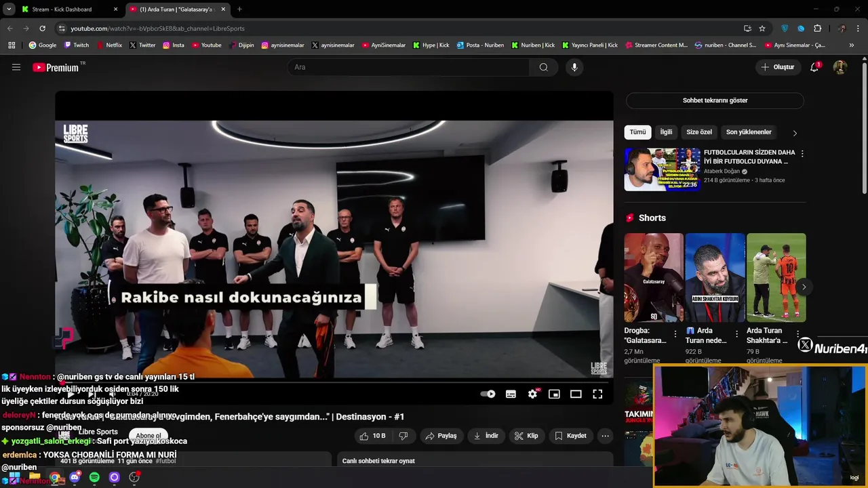
Task: Open the tab search dropdown arrow
Action: pyautogui.click(x=9, y=9)
